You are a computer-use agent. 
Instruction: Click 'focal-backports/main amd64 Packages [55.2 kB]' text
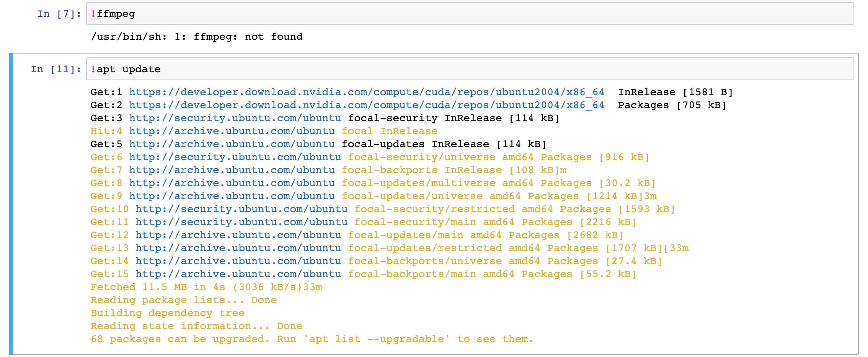click(x=493, y=274)
